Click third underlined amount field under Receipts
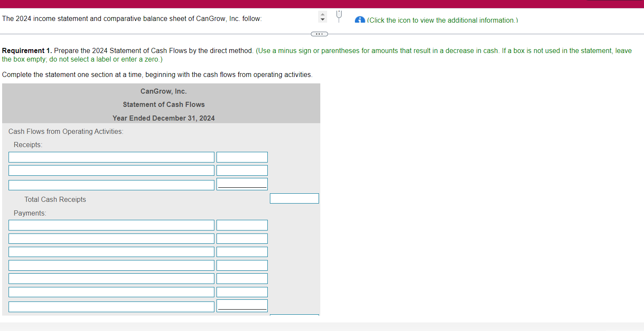This screenshot has width=644, height=331. (x=242, y=184)
